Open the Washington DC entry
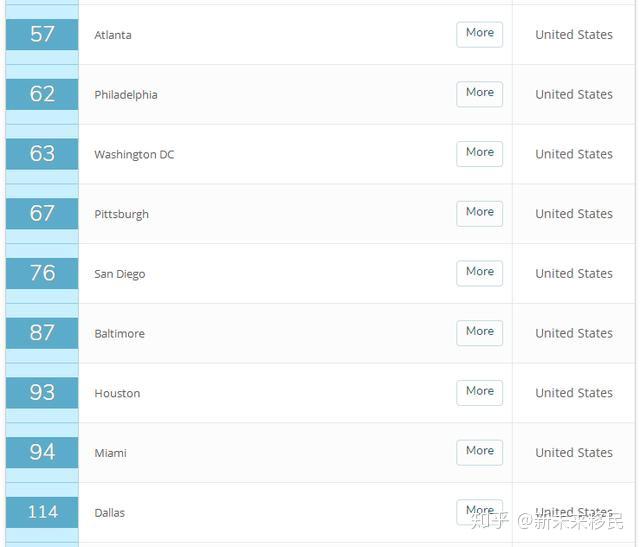This screenshot has width=640, height=547. tap(134, 155)
